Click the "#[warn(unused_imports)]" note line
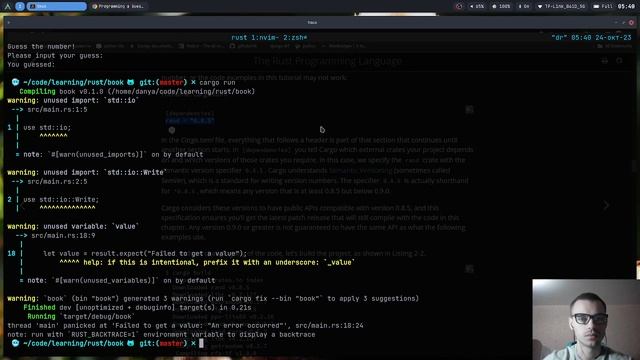Viewport: 640px width, 360px height. [x=109, y=155]
